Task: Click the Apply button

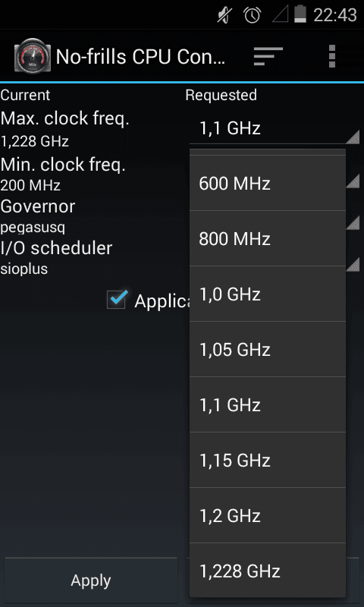Action: click(91, 580)
